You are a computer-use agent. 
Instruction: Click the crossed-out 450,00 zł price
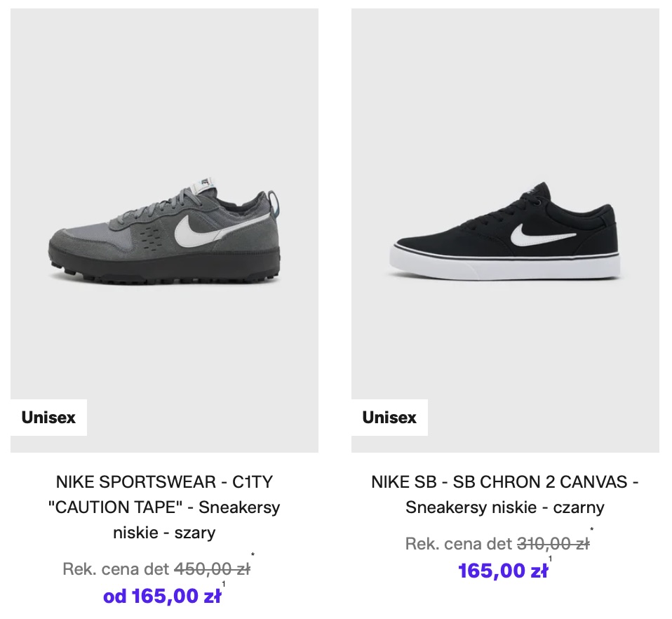212,569
